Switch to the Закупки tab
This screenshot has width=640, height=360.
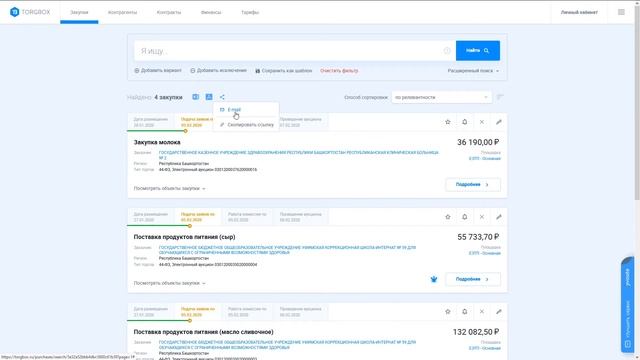pyautogui.click(x=79, y=12)
